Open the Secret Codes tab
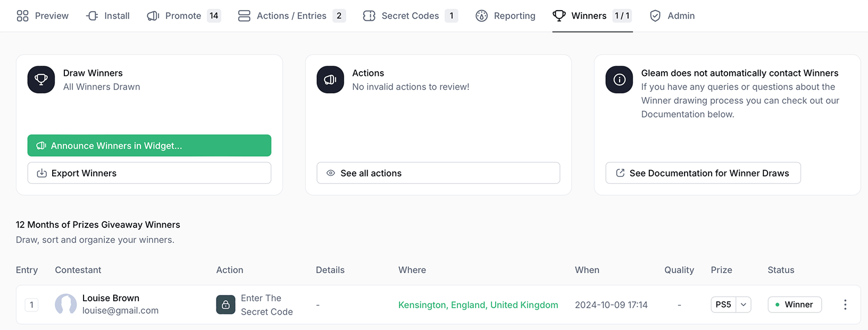Screen dimensions: 868x330 [410, 16]
